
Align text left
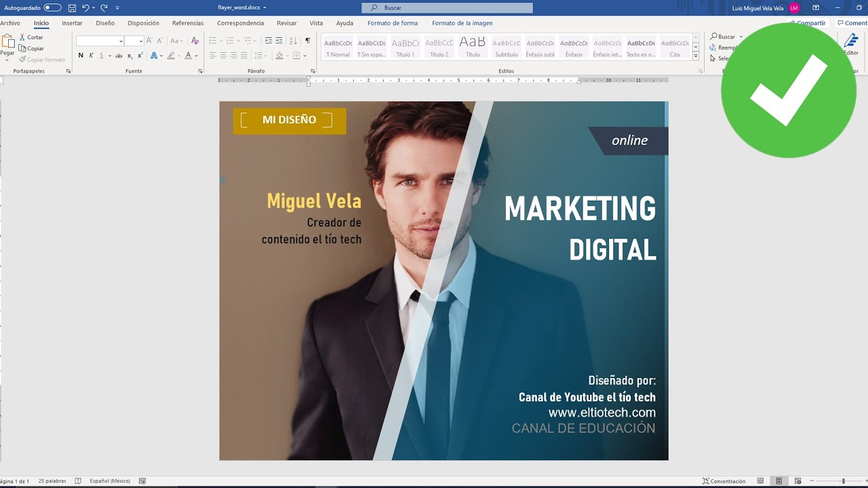(x=212, y=56)
